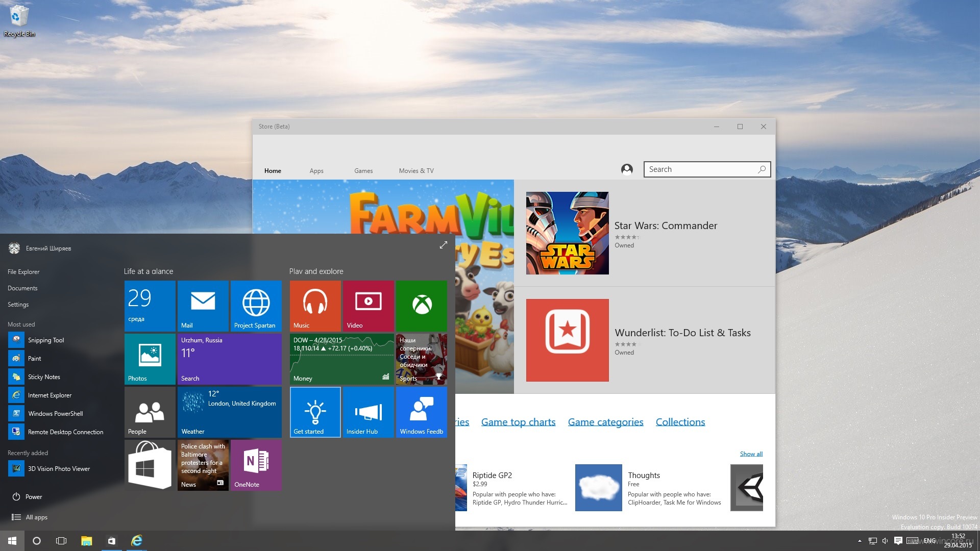Open Cortana search circle on taskbar
This screenshot has height=551, width=980.
pos(37,541)
